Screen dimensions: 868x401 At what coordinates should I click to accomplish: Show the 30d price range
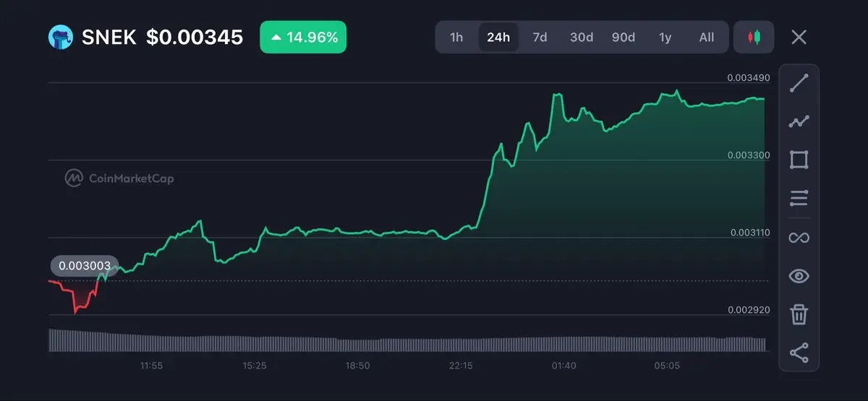click(582, 37)
